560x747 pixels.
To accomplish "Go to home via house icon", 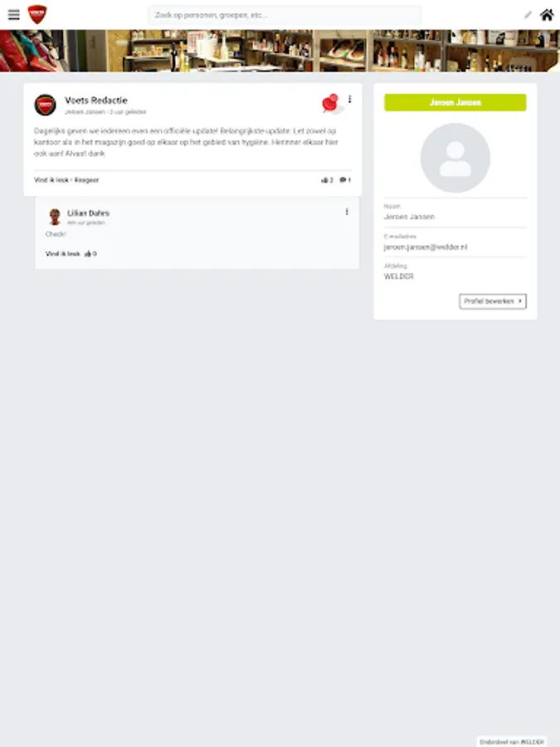I will [x=547, y=15].
